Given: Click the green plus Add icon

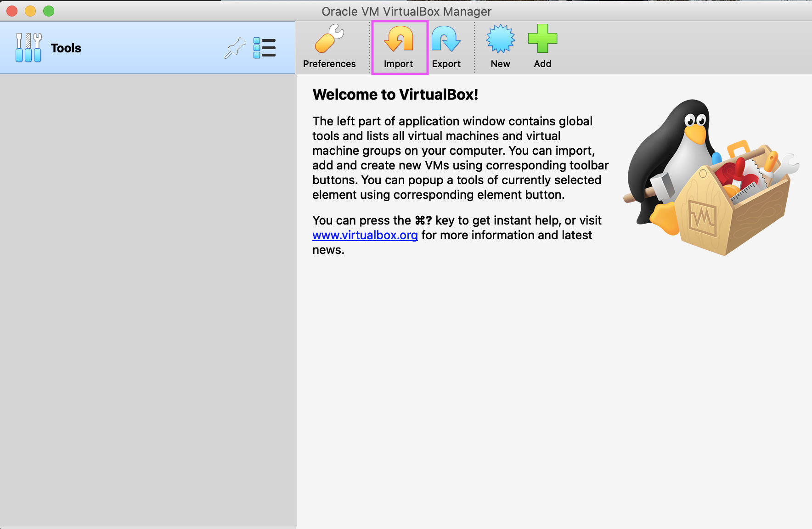Looking at the screenshot, I should (x=542, y=39).
